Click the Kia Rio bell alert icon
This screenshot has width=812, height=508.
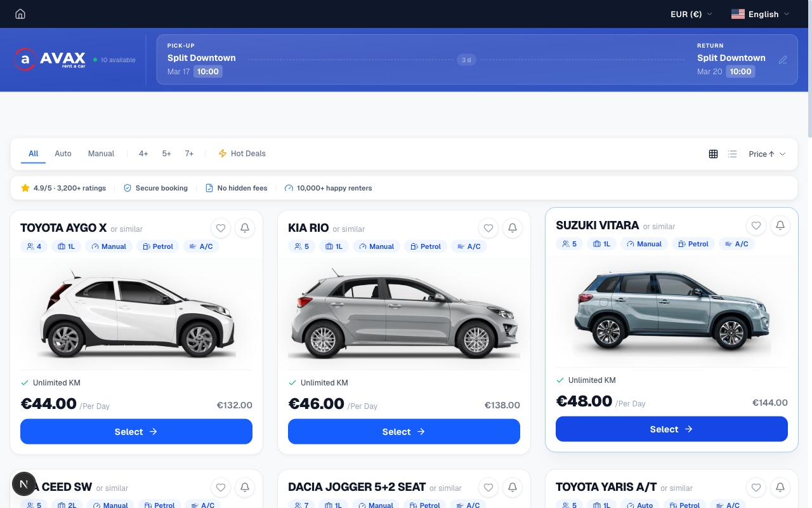click(513, 228)
